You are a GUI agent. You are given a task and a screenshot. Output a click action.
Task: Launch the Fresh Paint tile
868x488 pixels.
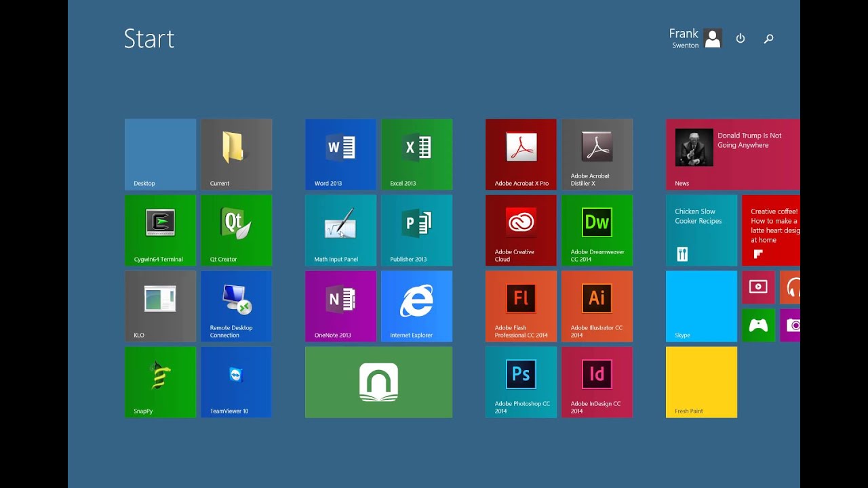701,382
